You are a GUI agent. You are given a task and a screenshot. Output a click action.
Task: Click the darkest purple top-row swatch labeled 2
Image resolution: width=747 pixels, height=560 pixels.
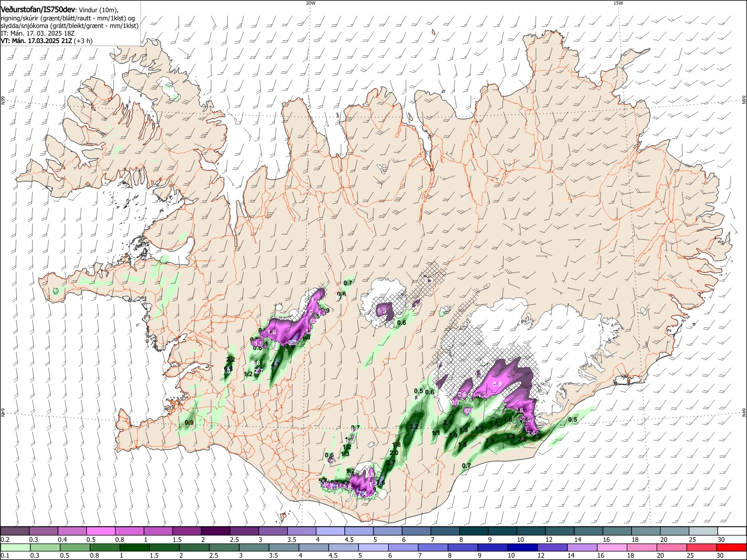(215, 531)
